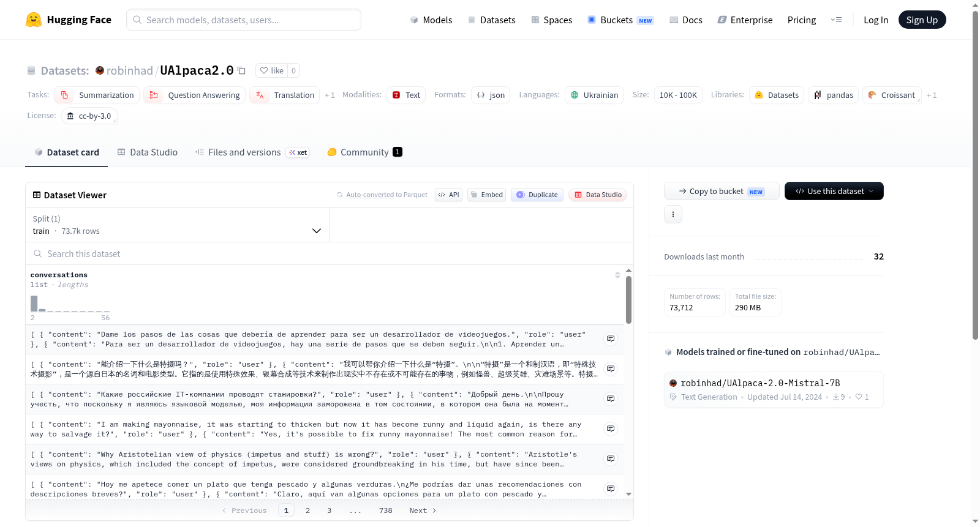Screen dimensions: 980x527
Task: Open the Dataset card tab
Action: coord(67,152)
